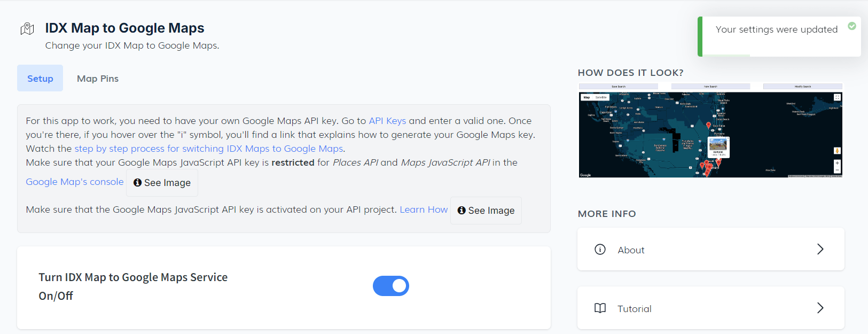
Task: Toggle the IDX Map to Google Maps service switch
Action: click(391, 286)
